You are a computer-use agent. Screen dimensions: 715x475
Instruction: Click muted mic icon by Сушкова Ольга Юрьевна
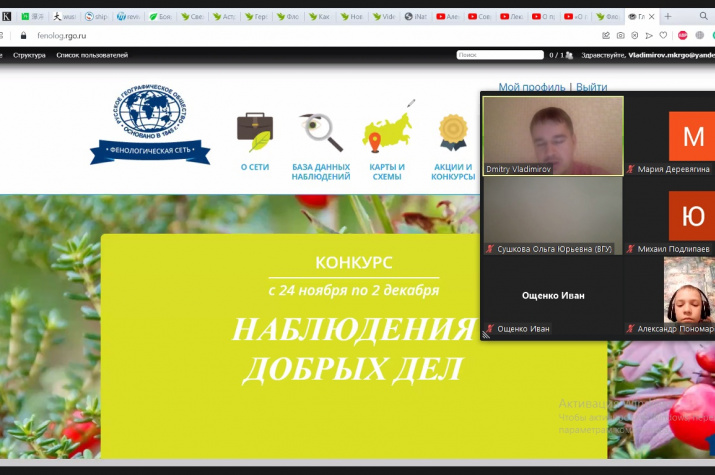click(x=490, y=249)
